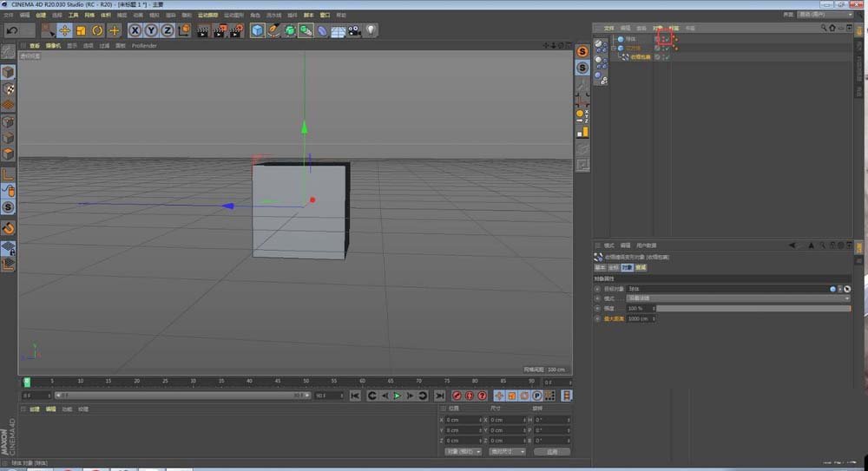Click the Render to Picture Viewer clapboard
The width and height of the screenshot is (868, 471).
pyautogui.click(x=220, y=30)
